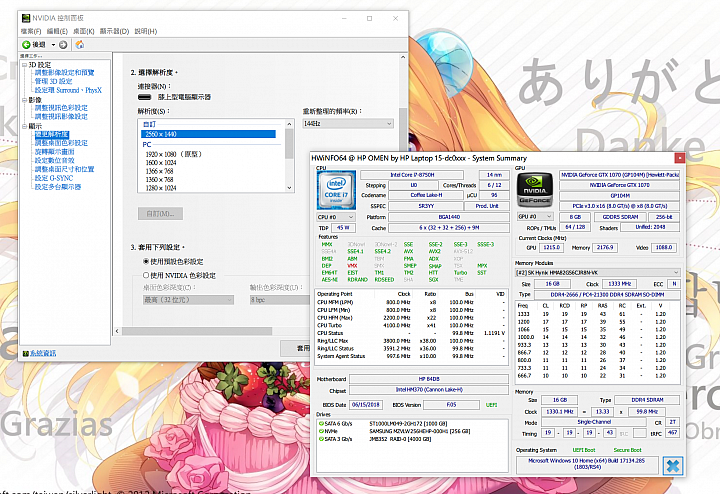Click up arrow of resolution list scrollbar

click(x=289, y=124)
